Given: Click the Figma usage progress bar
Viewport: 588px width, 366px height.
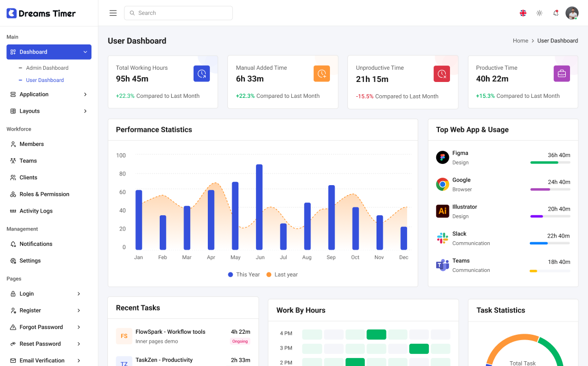Looking at the screenshot, I should pos(550,162).
